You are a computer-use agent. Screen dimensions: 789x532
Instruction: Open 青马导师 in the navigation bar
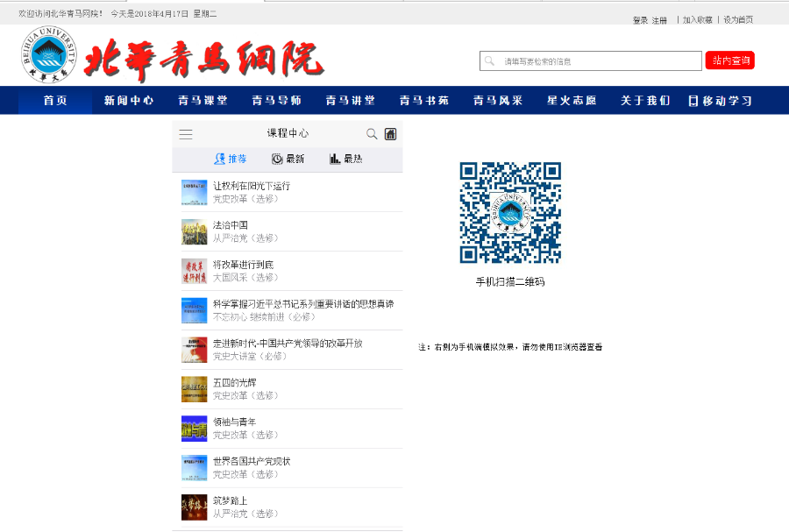[x=277, y=101]
